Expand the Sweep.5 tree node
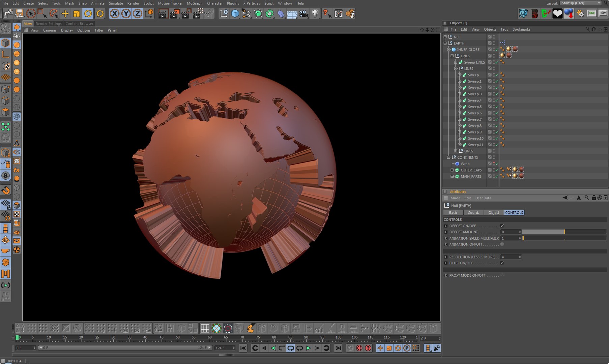Image resolution: width=609 pixels, height=364 pixels. (x=459, y=107)
